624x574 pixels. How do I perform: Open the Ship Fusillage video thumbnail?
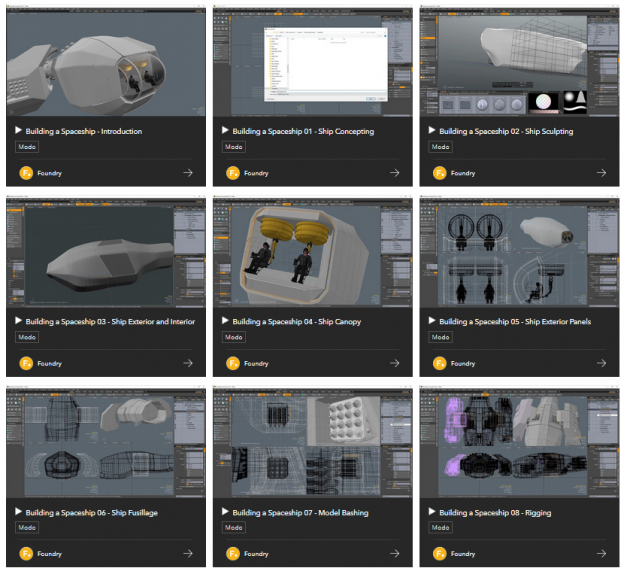[104, 443]
